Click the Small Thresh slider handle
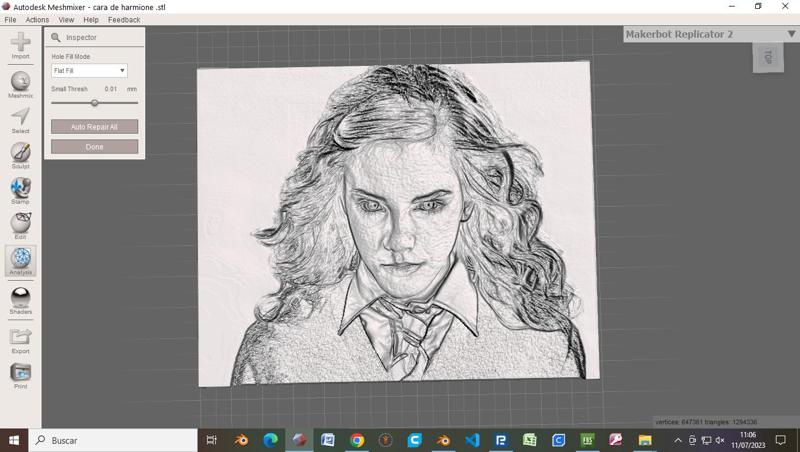The width and height of the screenshot is (800, 452). coord(94,103)
